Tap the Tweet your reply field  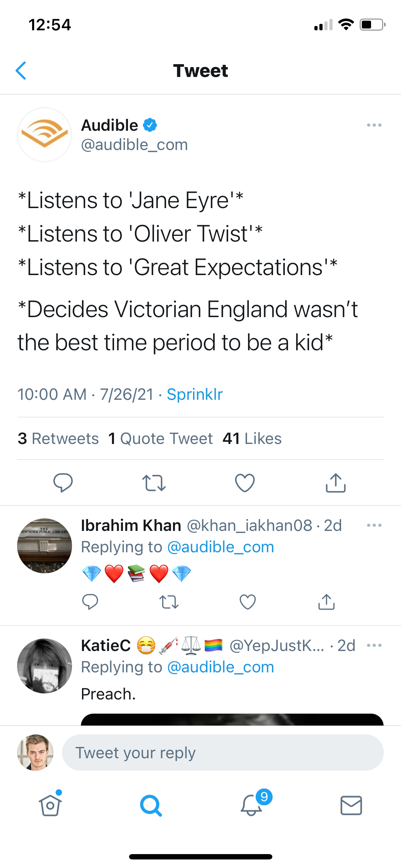pyautogui.click(x=223, y=753)
